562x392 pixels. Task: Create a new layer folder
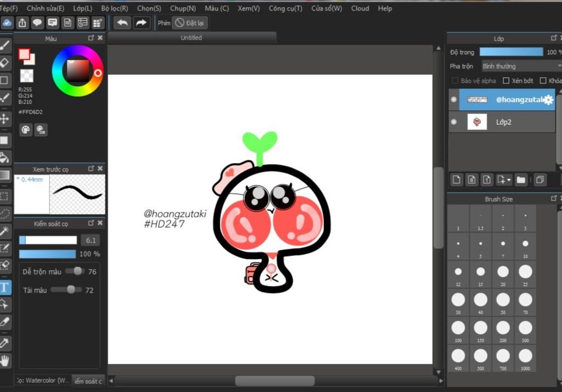point(521,180)
